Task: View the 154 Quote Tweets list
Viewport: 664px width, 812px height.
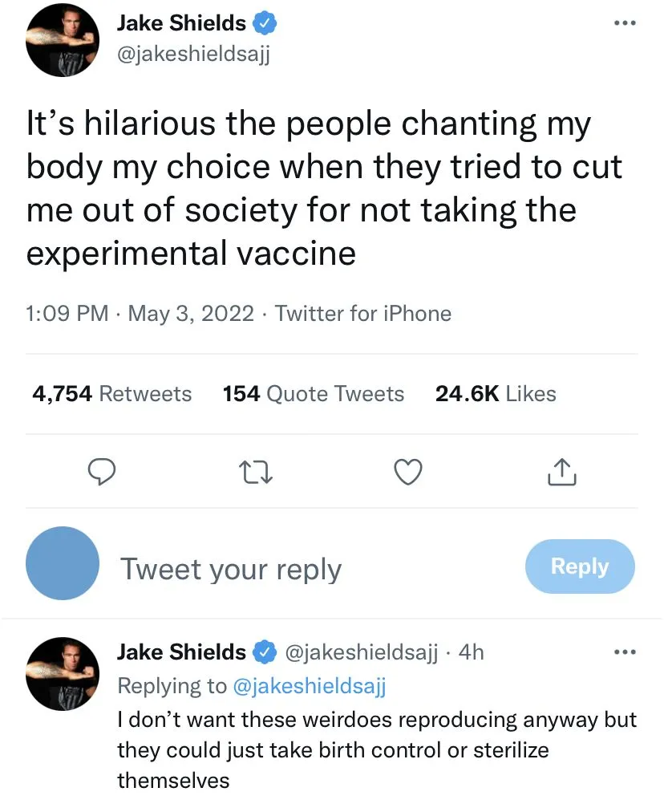Action: pos(314,394)
